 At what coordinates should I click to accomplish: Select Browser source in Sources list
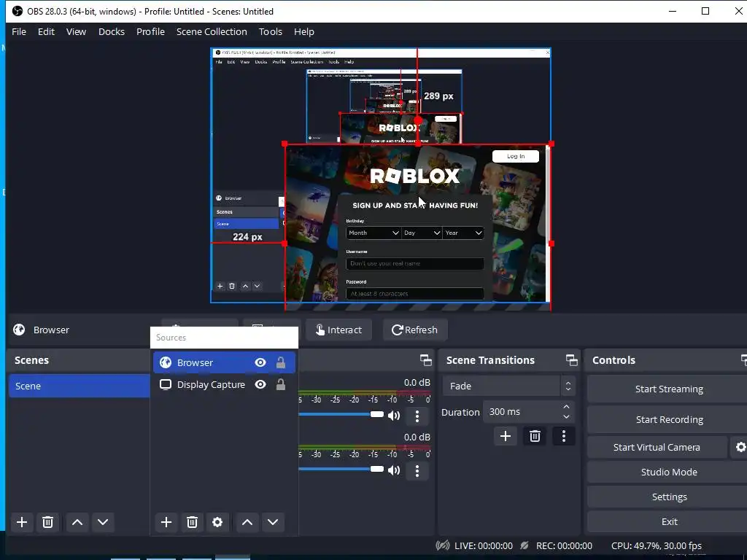(x=225, y=363)
